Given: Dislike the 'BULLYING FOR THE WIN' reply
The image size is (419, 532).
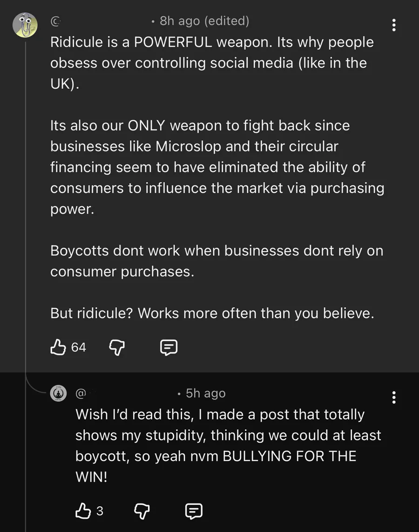Looking at the screenshot, I should (142, 512).
